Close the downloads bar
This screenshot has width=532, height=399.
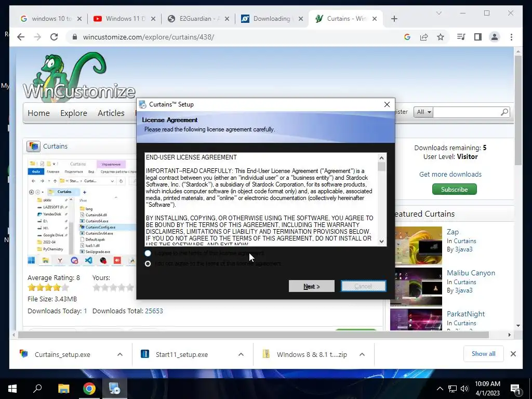coord(513,354)
